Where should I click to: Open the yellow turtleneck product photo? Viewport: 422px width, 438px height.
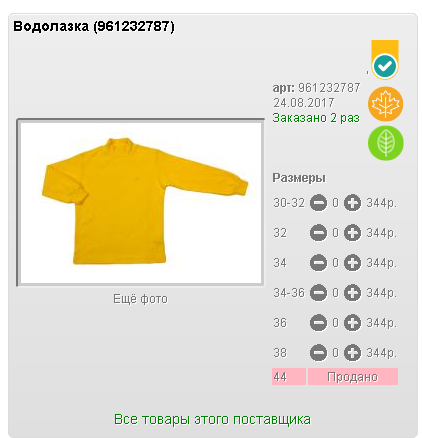pos(141,202)
